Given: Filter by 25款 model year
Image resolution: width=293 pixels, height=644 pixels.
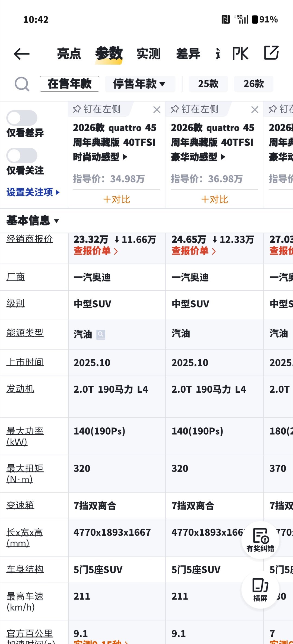Looking at the screenshot, I should pos(208,84).
